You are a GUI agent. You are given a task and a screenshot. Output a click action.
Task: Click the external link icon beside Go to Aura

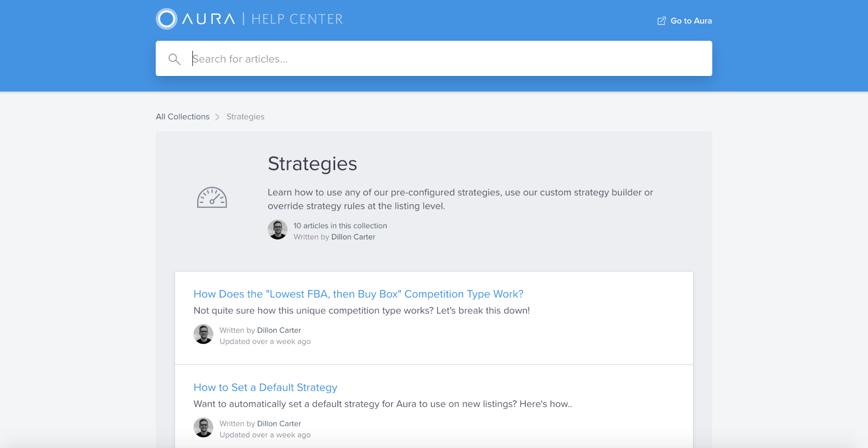pyautogui.click(x=661, y=21)
